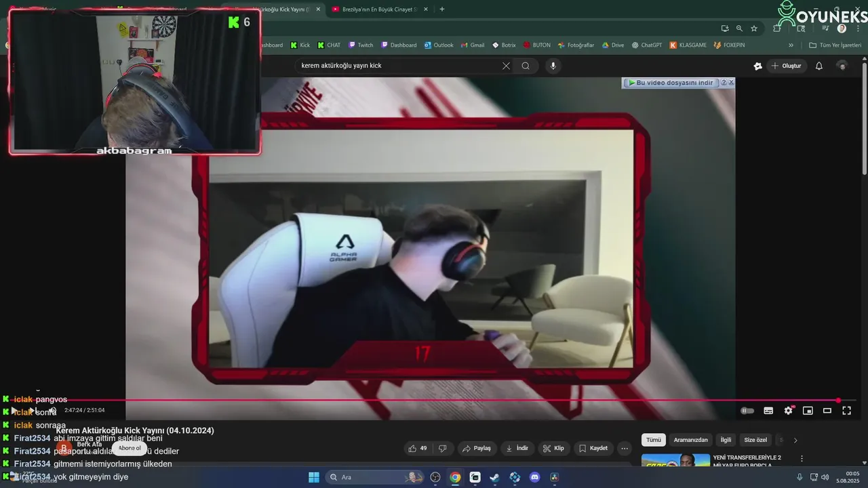Open Discord from the taskbar

pos(534,477)
